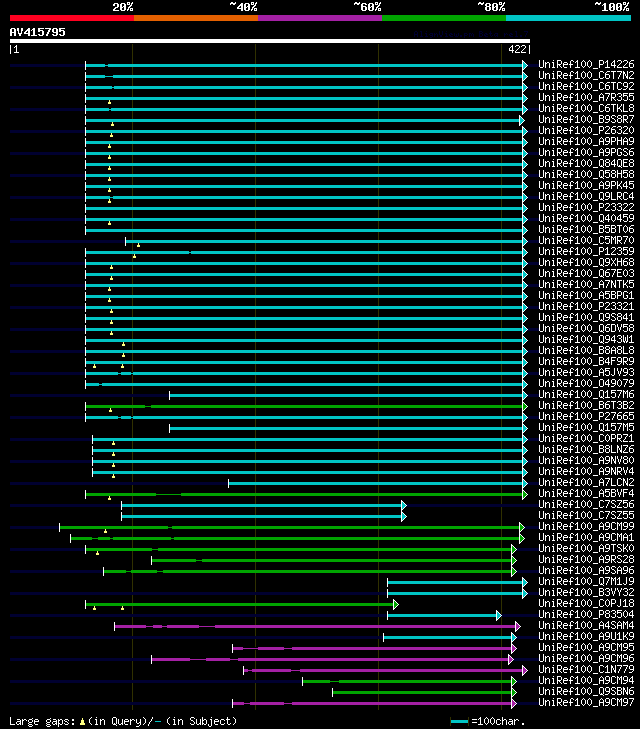Open hit UniRef100_A7R355
640x729 pixels.
[586, 97]
